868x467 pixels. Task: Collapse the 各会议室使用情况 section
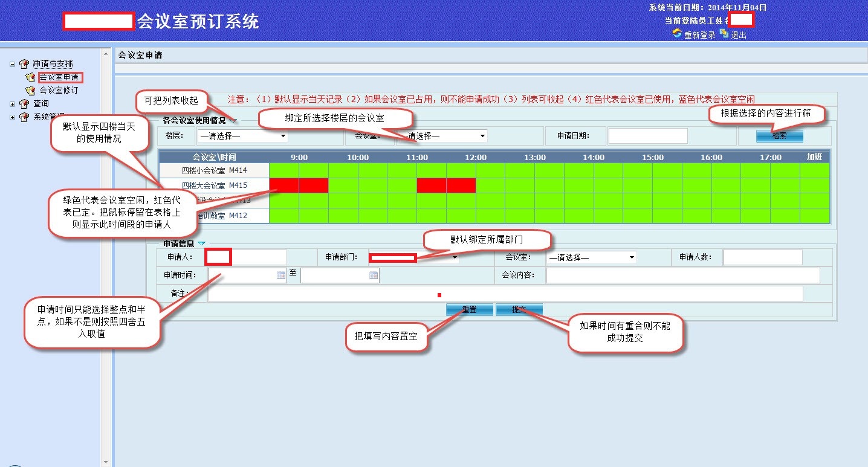click(234, 121)
